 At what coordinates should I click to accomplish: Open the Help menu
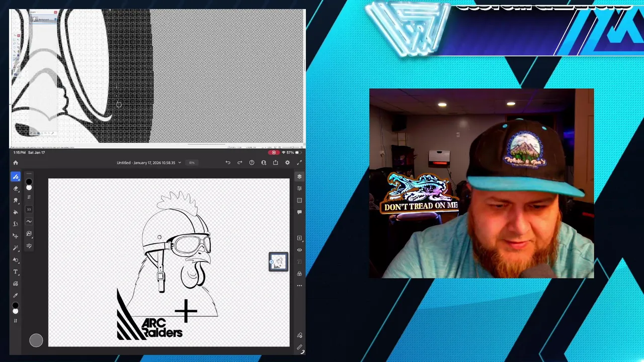pyautogui.click(x=252, y=162)
